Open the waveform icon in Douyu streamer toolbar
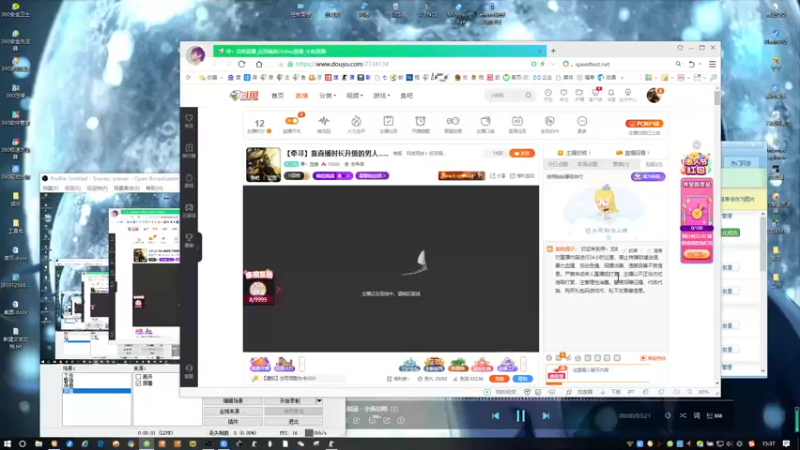 324,121
